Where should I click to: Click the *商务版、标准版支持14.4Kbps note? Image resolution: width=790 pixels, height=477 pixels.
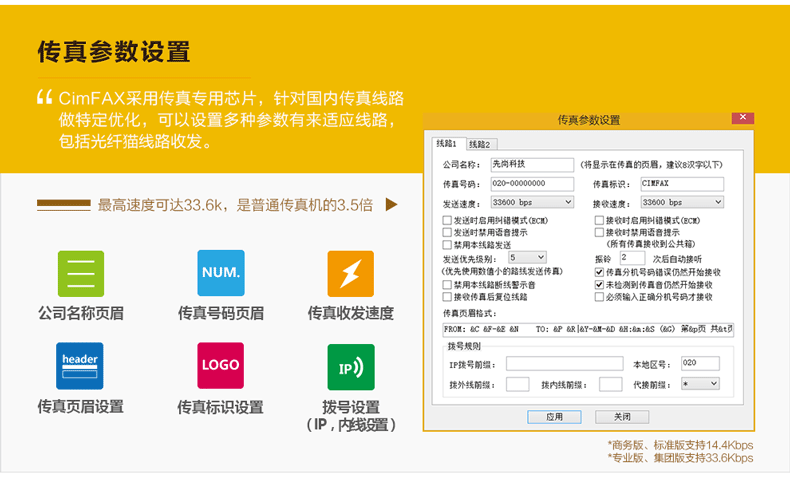click(681, 445)
